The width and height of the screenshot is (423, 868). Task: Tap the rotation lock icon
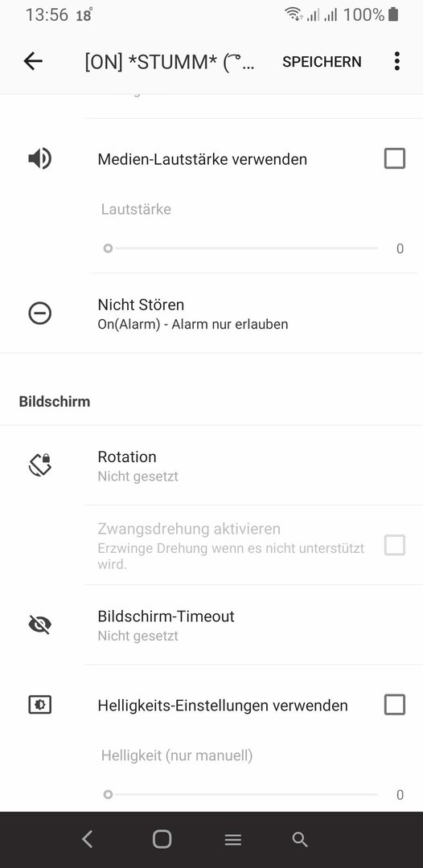(40, 465)
